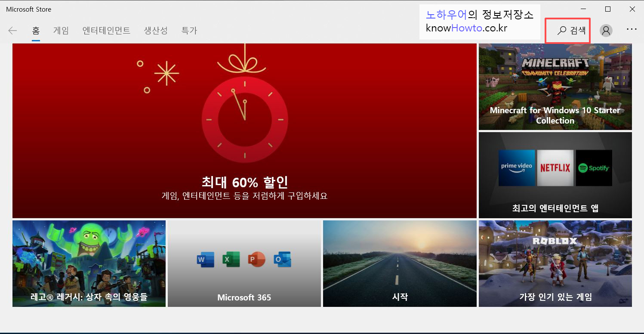Click the Outlook icon in Microsoft 365 tile
Image resolution: width=644 pixels, height=334 pixels.
(283, 260)
